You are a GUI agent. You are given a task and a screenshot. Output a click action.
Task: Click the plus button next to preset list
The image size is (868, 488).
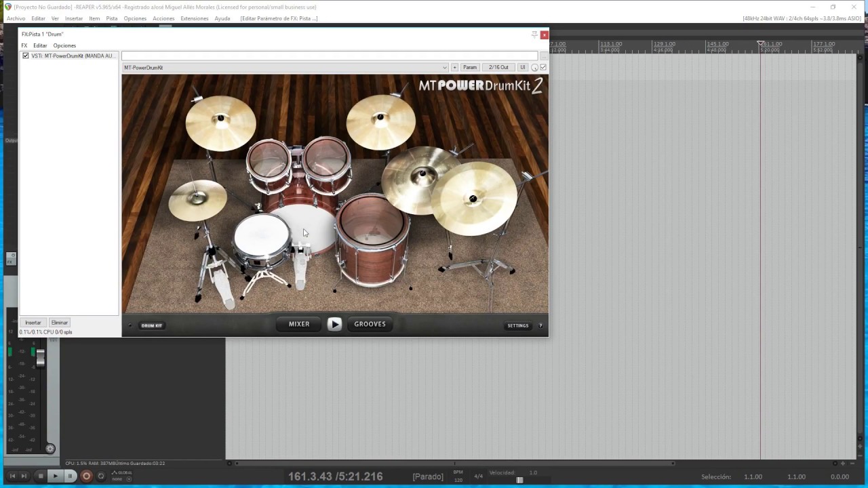(x=454, y=68)
